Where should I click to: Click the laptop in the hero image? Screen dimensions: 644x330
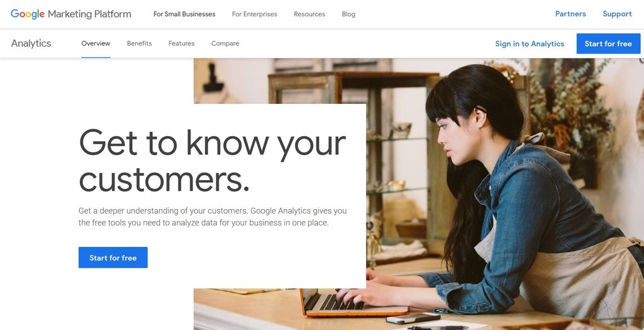(353, 302)
